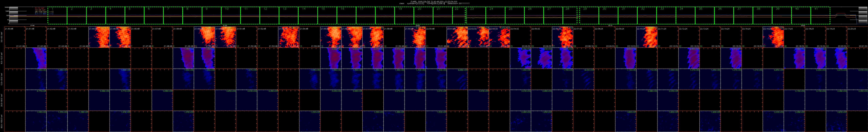Click the 21:50 tick label on time axis
This screenshot has width=868, height=132.
(225, 25)
